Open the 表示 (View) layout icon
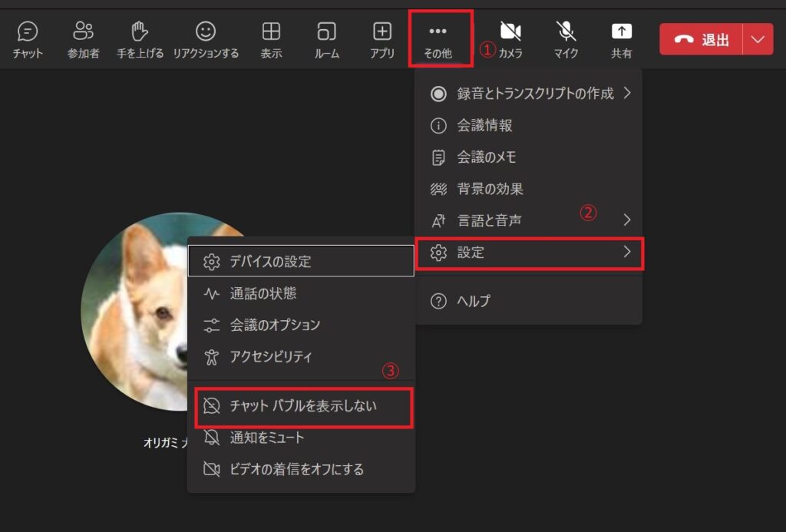Screen dimensions: 786x532 pyautogui.click(x=271, y=31)
